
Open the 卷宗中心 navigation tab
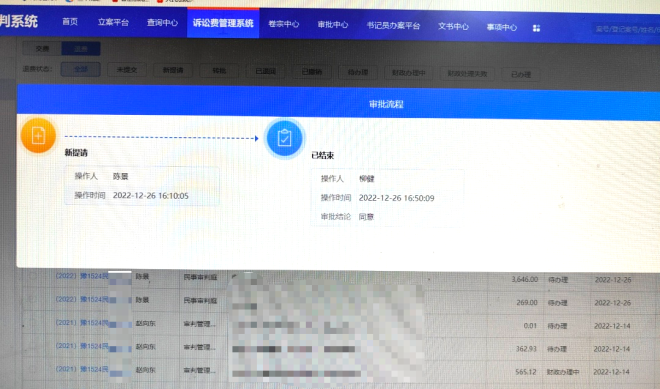[284, 24]
